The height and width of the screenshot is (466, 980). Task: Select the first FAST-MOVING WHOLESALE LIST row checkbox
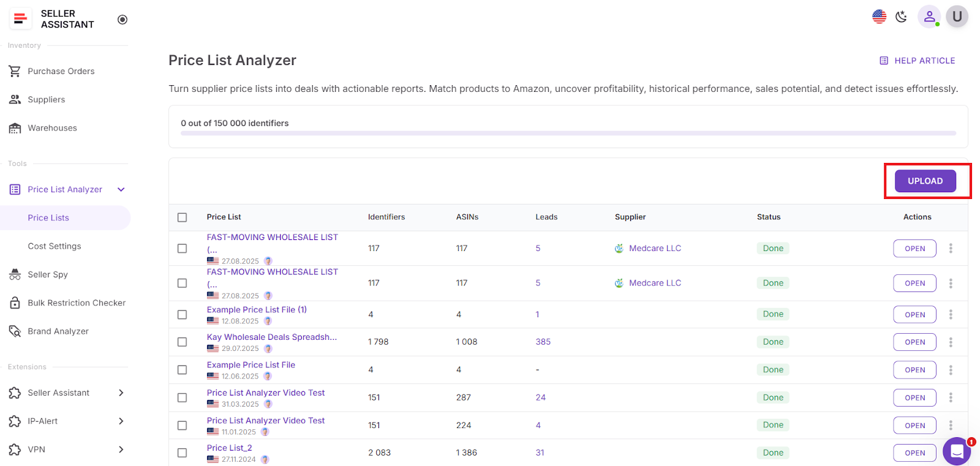pos(182,249)
